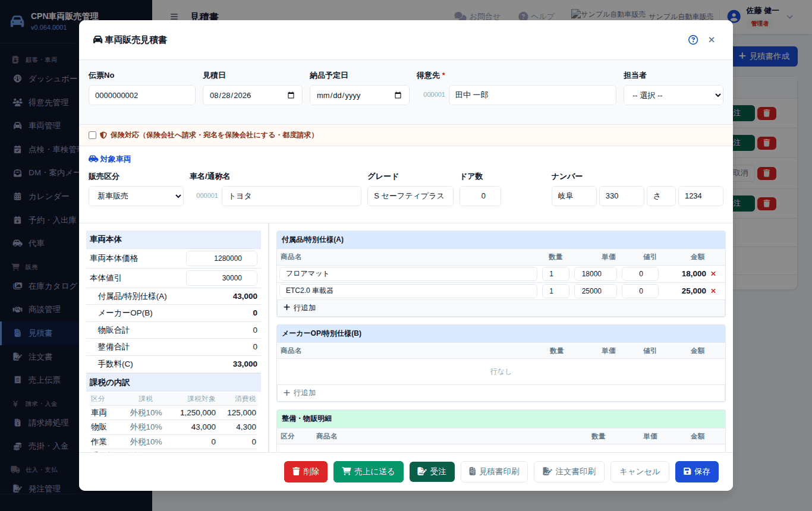Viewport: 812px width, 511px height.
Task: Click the 見積書印刷 button
Action: pyautogui.click(x=494, y=472)
